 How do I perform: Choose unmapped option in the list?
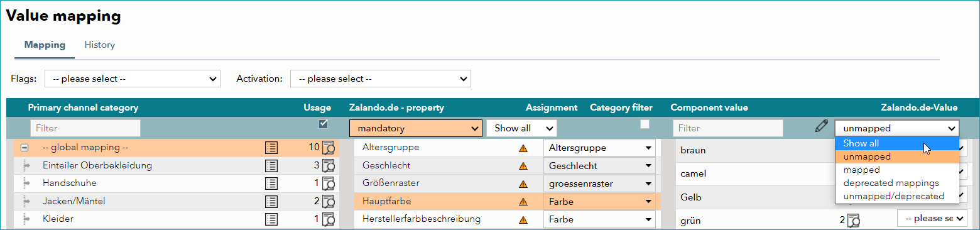[897, 156]
